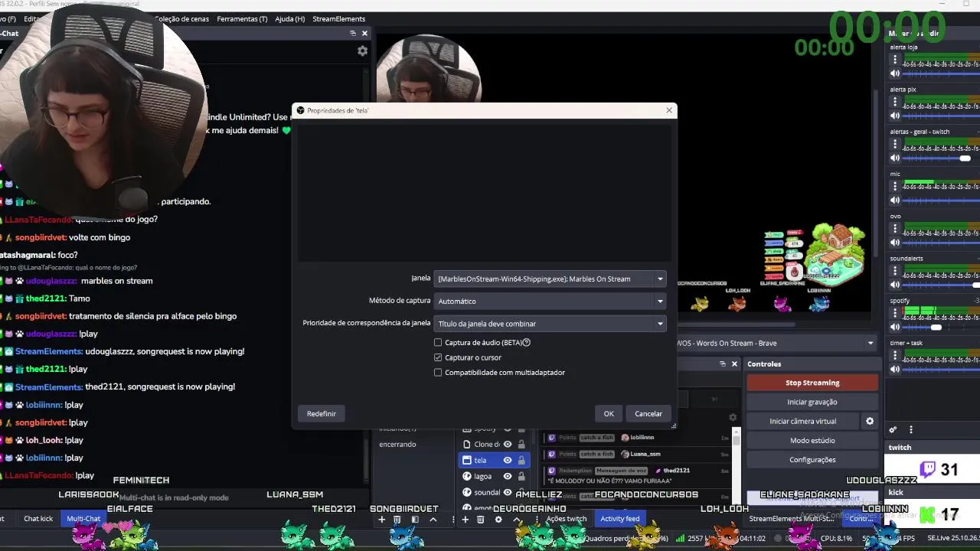Image resolution: width=980 pixels, height=551 pixels.
Task: Select the 'Multi-Chat' tab
Action: 83,519
